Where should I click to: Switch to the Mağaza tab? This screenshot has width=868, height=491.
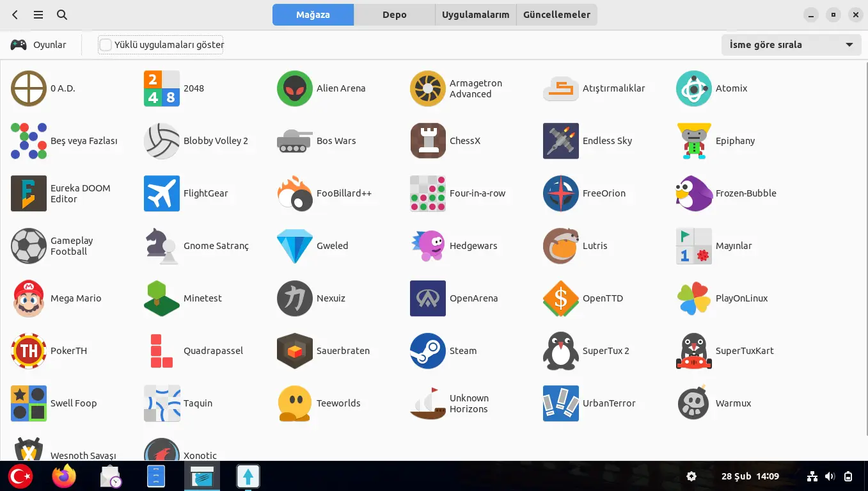pos(313,15)
